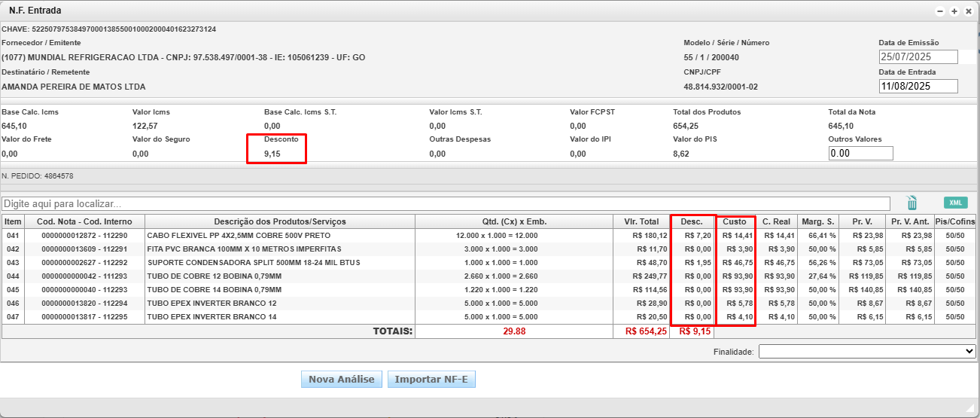This screenshot has height=418, width=980.
Task: Select the Data de Emissão field
Action: pyautogui.click(x=918, y=57)
